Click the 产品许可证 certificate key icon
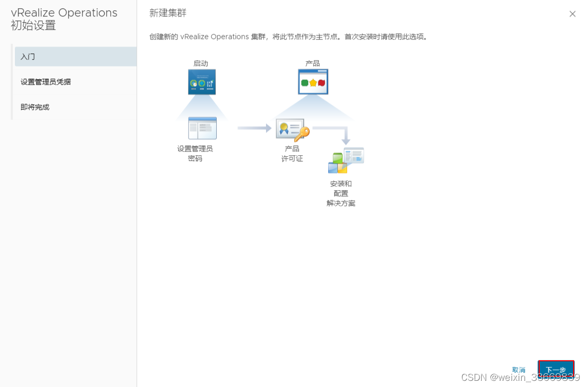Image resolution: width=588 pixels, height=387 pixels. pyautogui.click(x=293, y=130)
